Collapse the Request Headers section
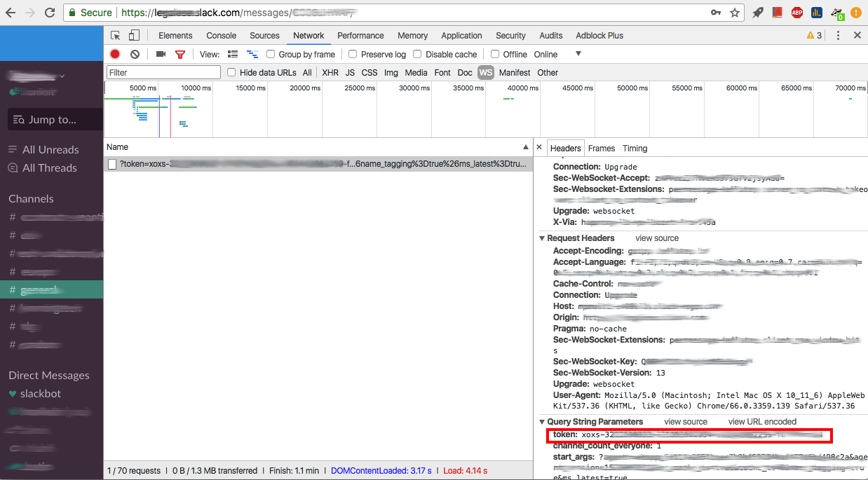868x480 pixels. pyautogui.click(x=542, y=238)
